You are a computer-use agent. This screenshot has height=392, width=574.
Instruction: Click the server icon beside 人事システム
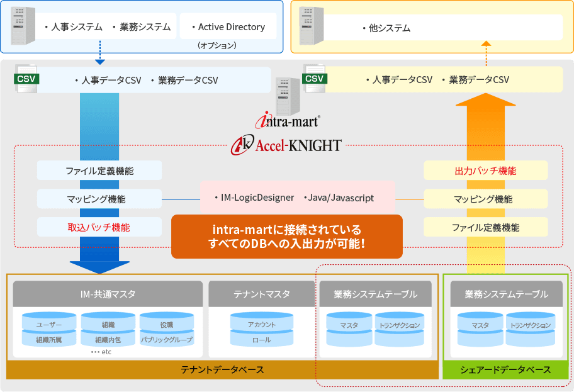click(x=23, y=26)
